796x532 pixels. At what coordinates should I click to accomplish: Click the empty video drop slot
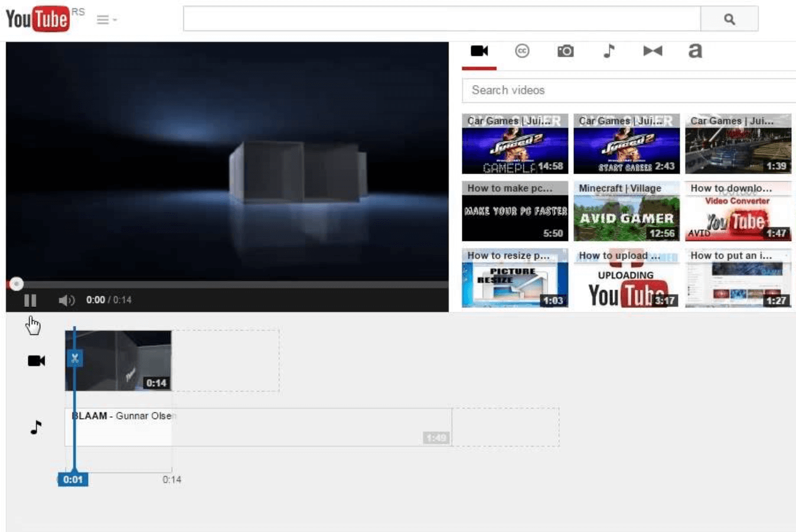225,360
